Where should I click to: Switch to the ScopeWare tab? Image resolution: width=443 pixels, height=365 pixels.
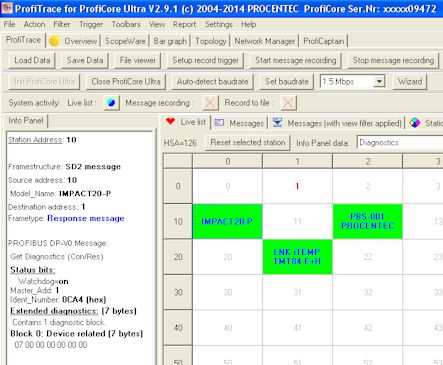tap(125, 41)
